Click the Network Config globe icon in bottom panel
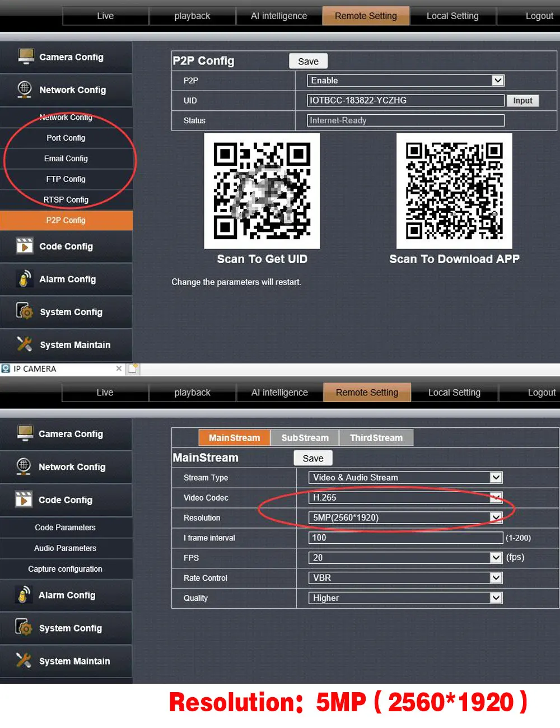 (24, 466)
